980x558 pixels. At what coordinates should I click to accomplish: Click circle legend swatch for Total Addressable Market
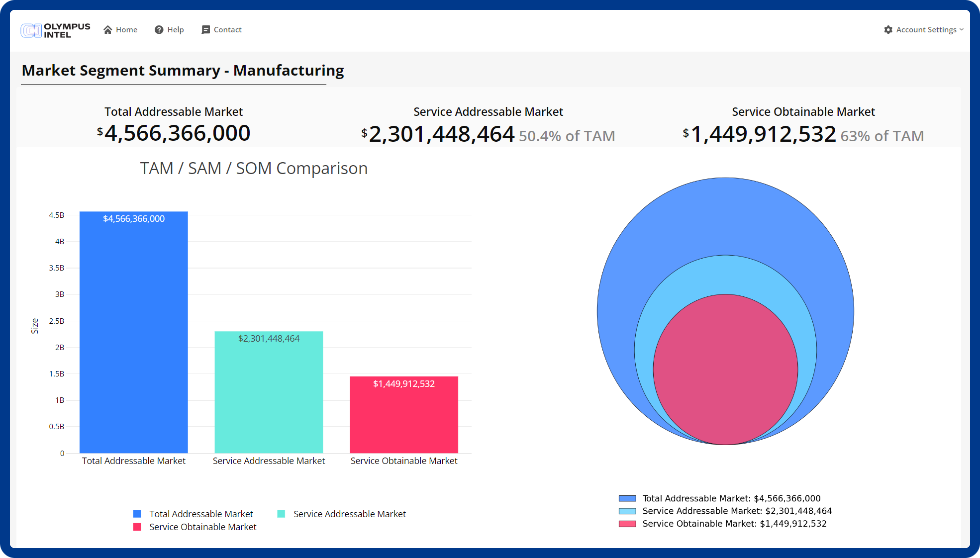627,498
